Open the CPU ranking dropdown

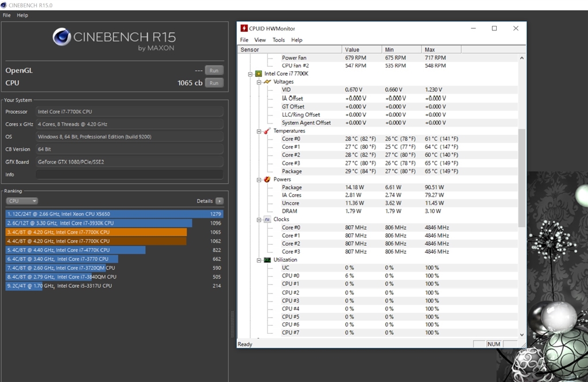[22, 201]
